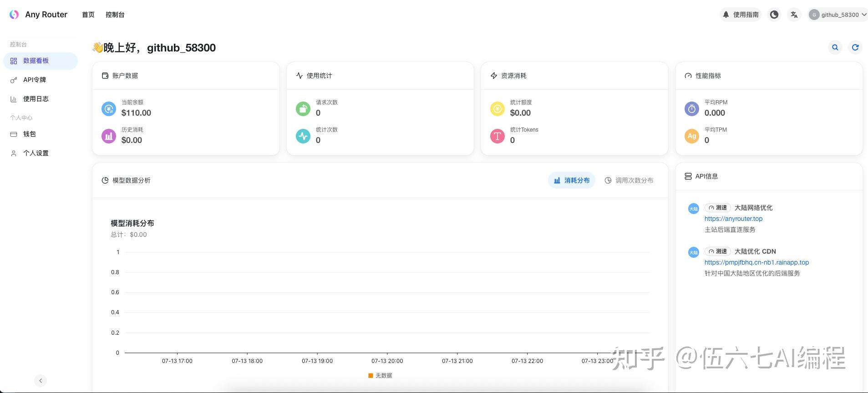The image size is (868, 393).
Task: Click the 账户数据 card header icon
Action: 105,76
